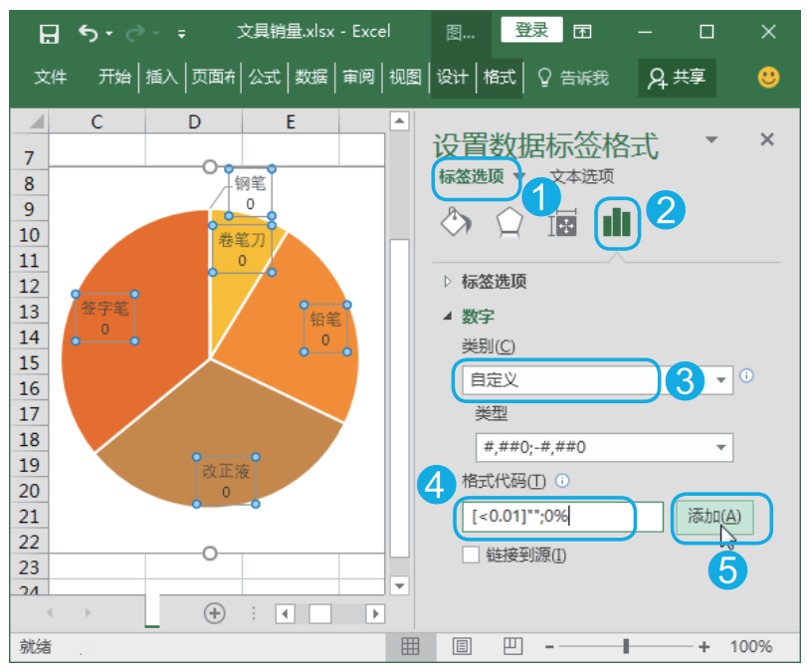Open task pane options dropdown arrow
The height and width of the screenshot is (672, 807).
pos(711,139)
